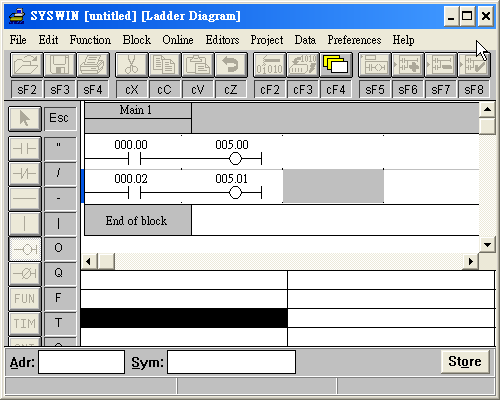
Task: Click the ladder view down scroll arrow
Action: click(487, 245)
